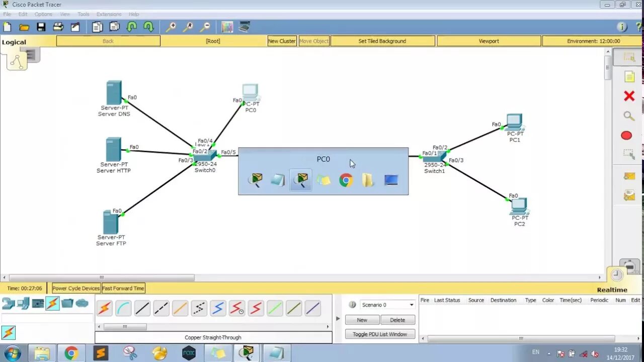
Task: Zoom out with the minus magnifier
Action: [205, 27]
